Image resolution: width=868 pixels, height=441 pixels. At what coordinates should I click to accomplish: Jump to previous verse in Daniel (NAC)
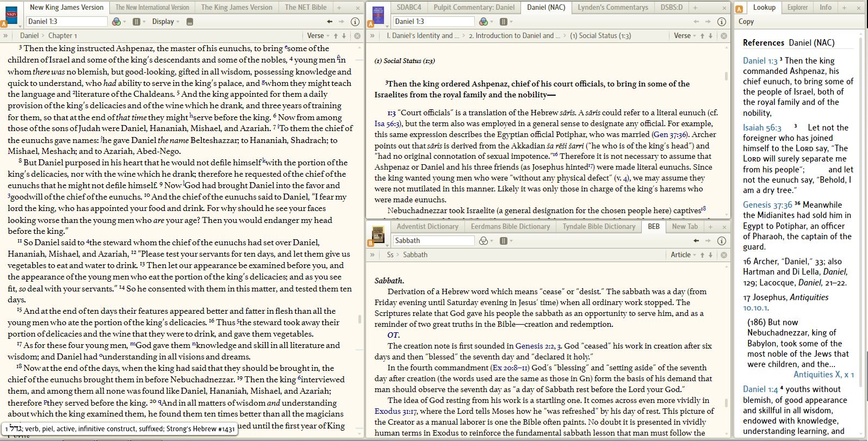[x=703, y=36]
